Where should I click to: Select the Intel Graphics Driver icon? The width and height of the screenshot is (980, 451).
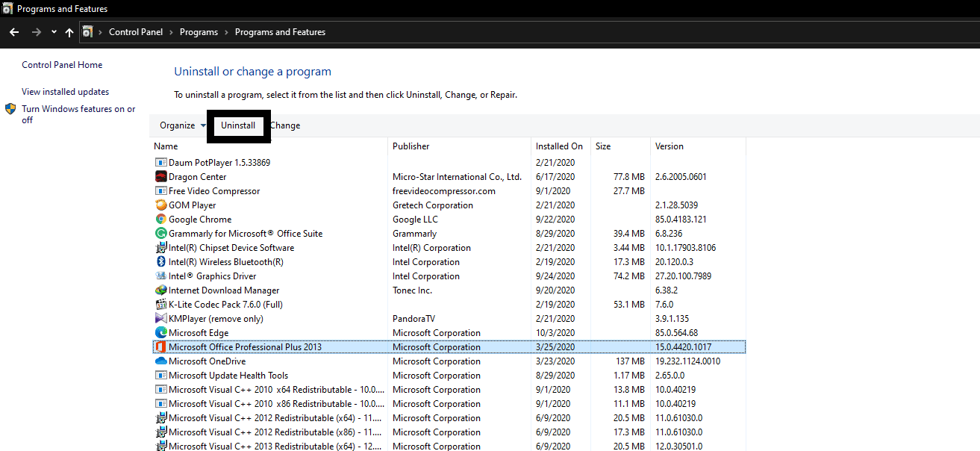(160, 276)
